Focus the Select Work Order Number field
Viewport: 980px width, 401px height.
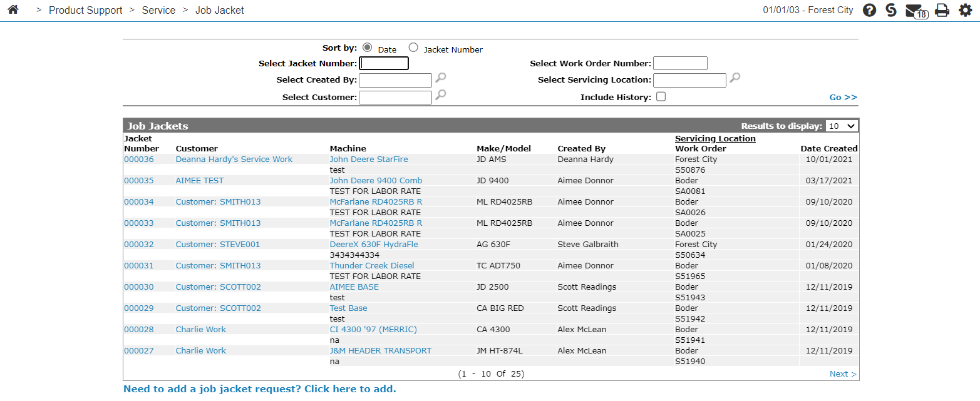(680, 63)
